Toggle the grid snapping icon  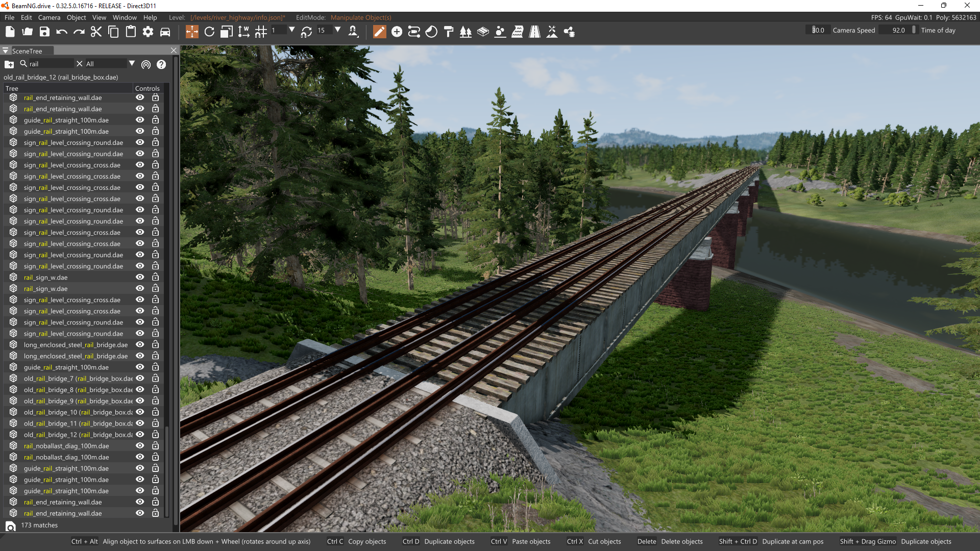pos(261,32)
